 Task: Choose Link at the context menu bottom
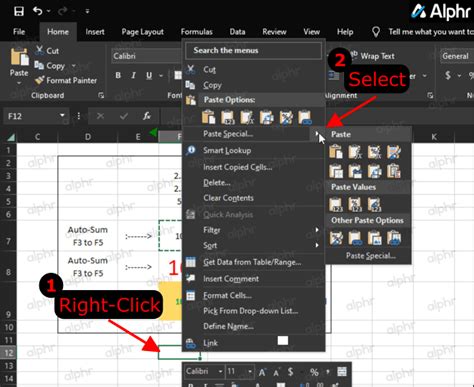[x=254, y=343]
